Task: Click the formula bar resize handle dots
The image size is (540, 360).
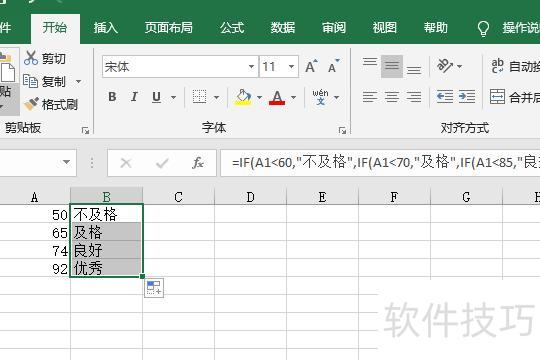Action: point(92,163)
